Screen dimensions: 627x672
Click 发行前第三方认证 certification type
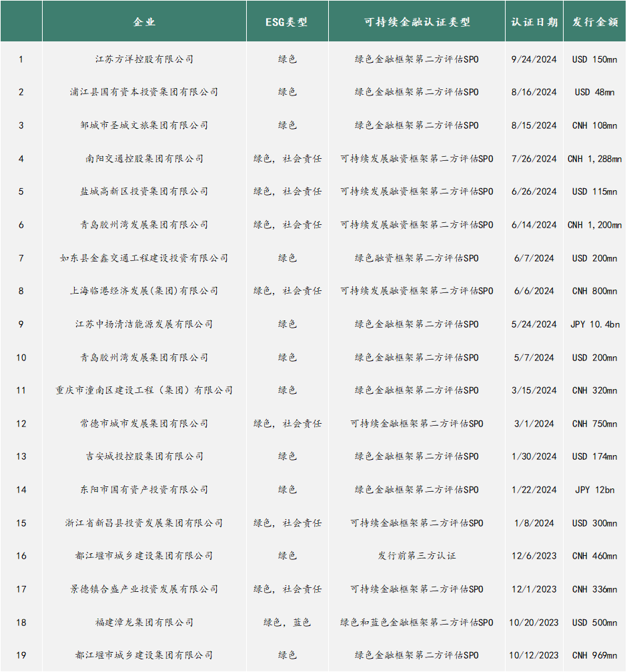click(417, 556)
